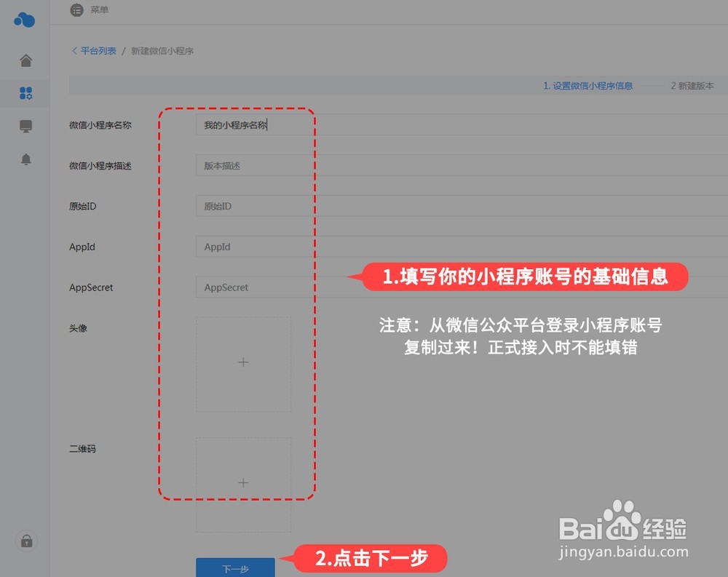Click the platform management sidebar icon

(25, 93)
